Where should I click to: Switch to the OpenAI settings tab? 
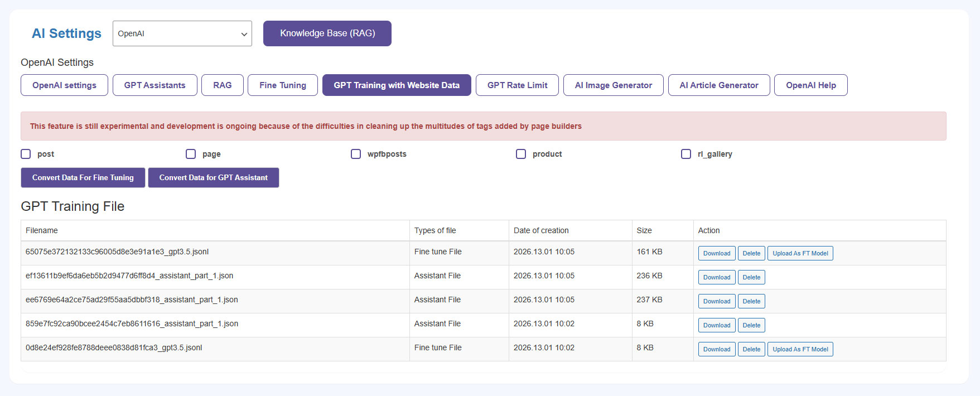64,85
